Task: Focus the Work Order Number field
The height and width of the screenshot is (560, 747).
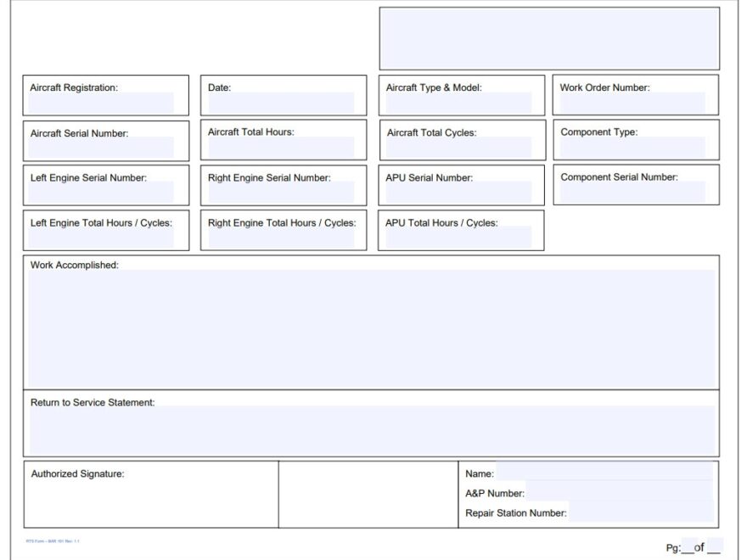Action: [632, 103]
